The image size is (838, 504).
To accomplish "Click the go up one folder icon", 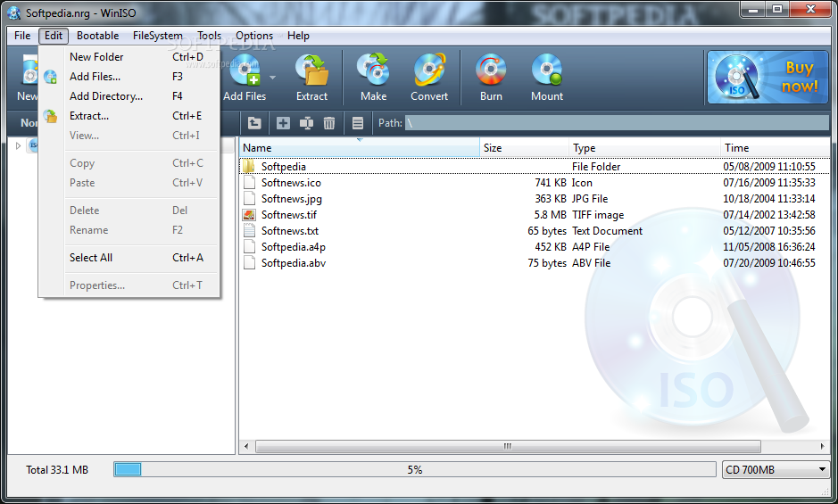I will pyautogui.click(x=254, y=123).
